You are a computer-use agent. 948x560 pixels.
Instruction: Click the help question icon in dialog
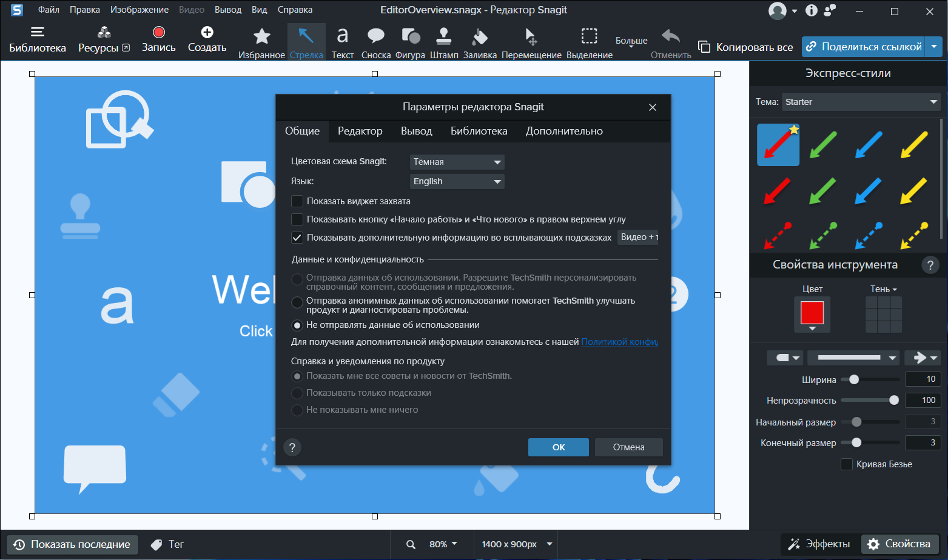pos(292,447)
